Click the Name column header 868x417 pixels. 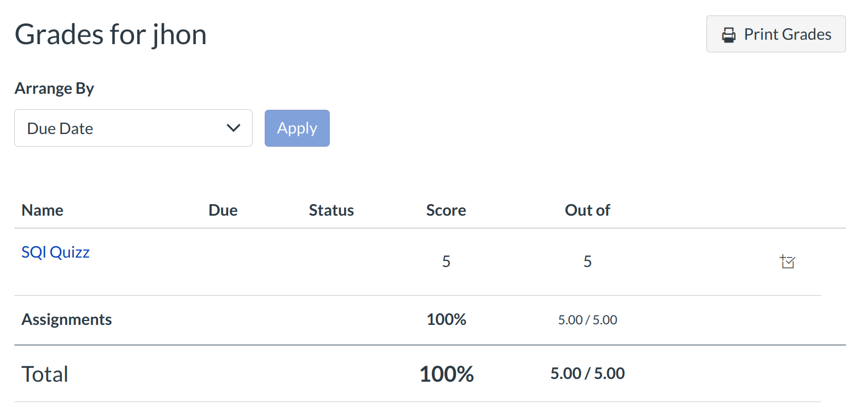[42, 210]
